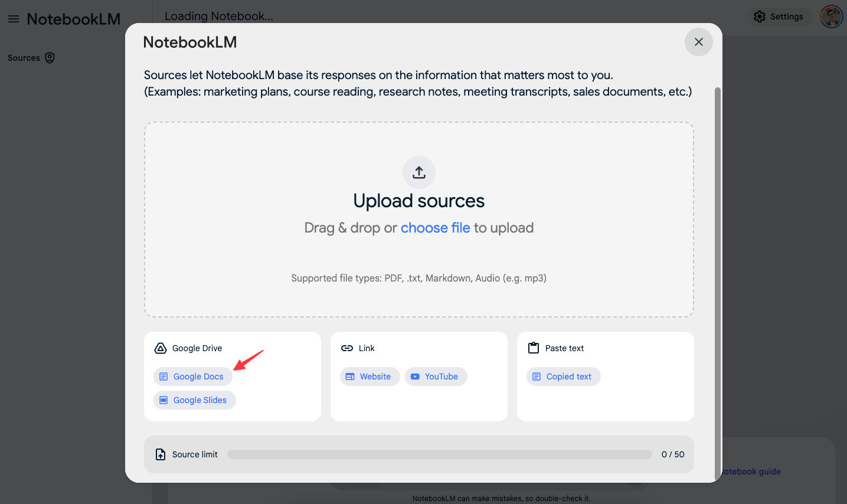
Task: Add a Website link source
Action: pyautogui.click(x=370, y=376)
